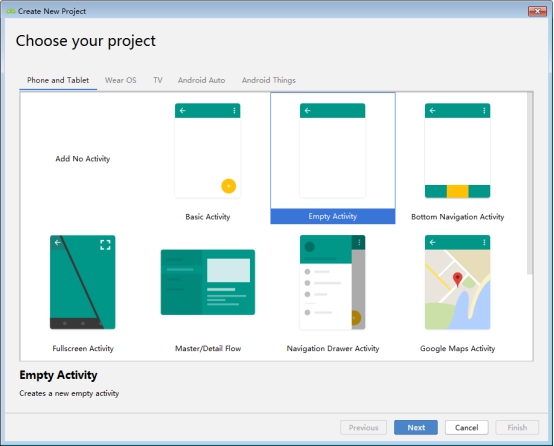Close the Create New Project dialog
Screen dimensions: 554x446
537,11
